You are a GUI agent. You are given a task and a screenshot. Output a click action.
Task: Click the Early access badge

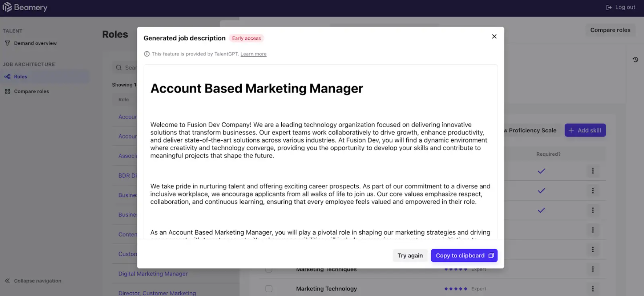246,38
